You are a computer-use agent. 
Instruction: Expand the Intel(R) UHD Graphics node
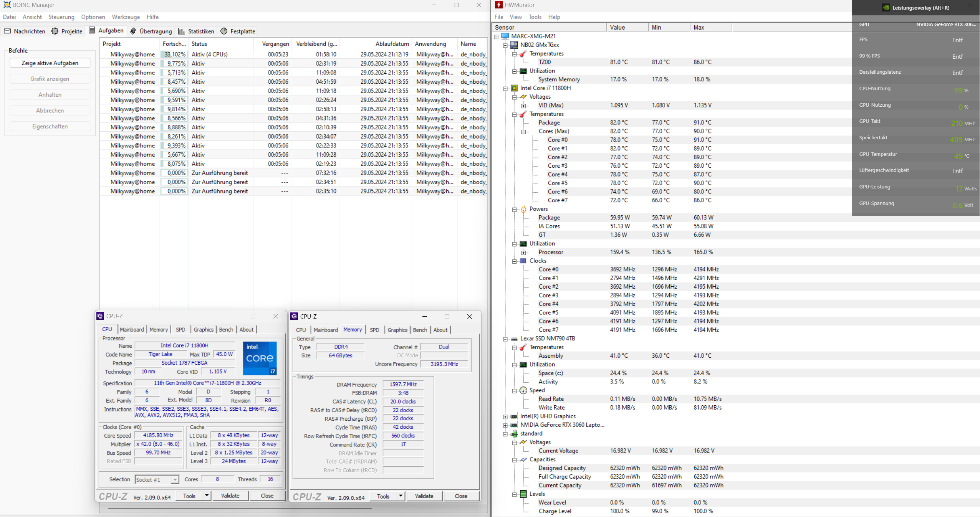click(505, 416)
